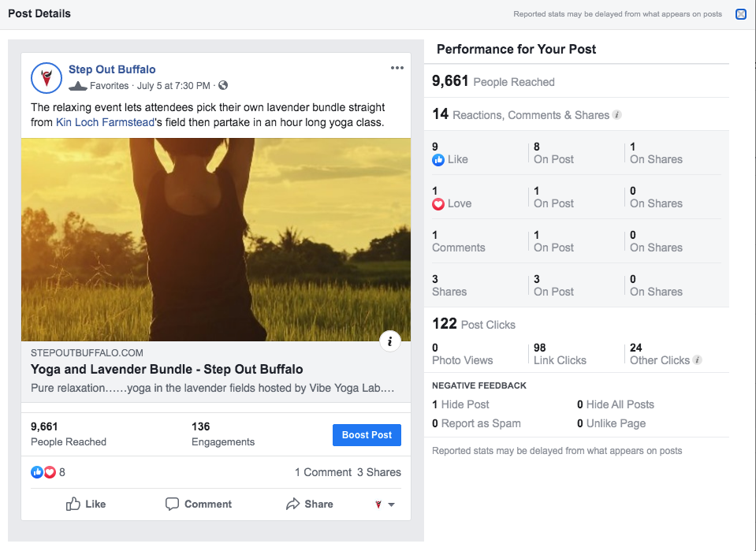Click the Favorites label under the page name

[x=109, y=86]
